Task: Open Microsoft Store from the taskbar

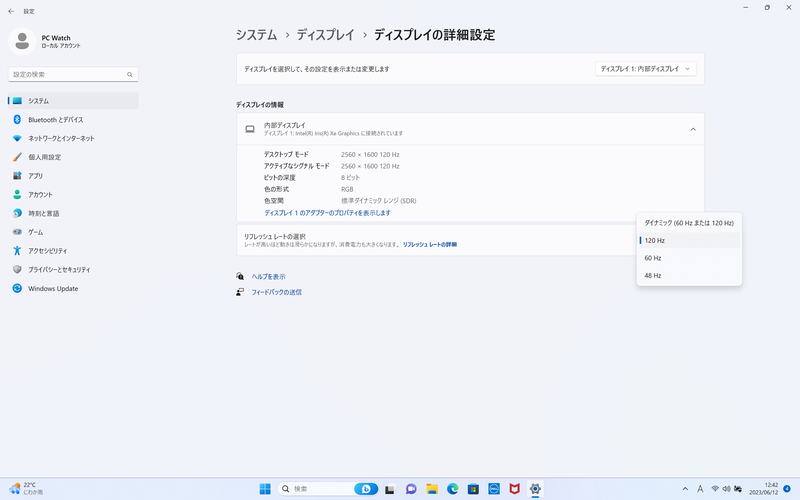Action: (x=473, y=489)
